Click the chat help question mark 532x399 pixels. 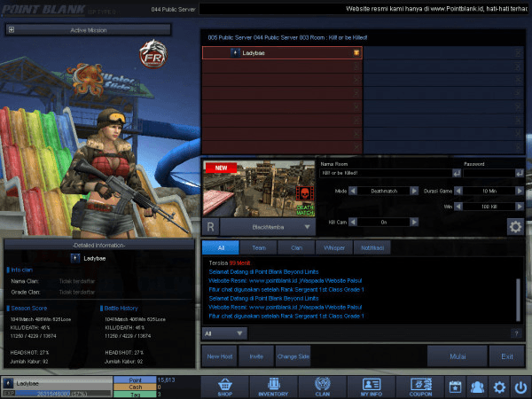516,333
